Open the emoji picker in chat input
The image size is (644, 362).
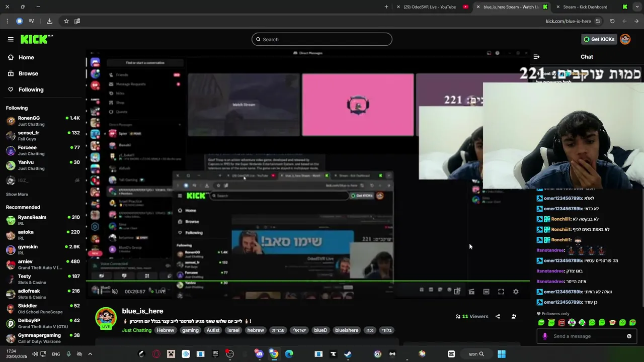tap(629, 336)
